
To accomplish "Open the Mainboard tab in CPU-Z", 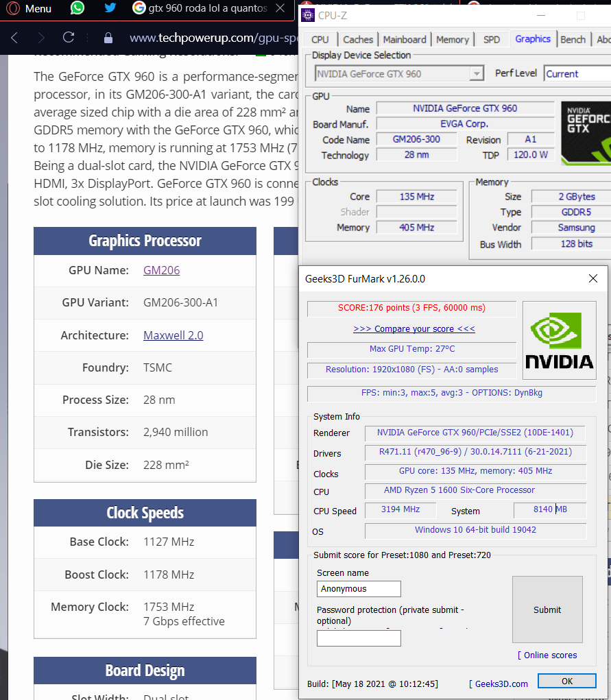I will click(405, 40).
